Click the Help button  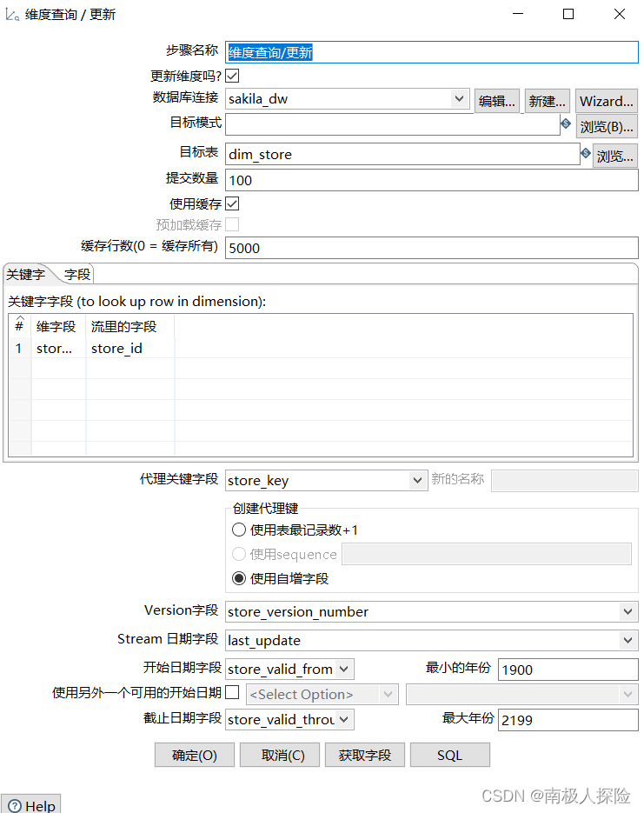point(30,804)
